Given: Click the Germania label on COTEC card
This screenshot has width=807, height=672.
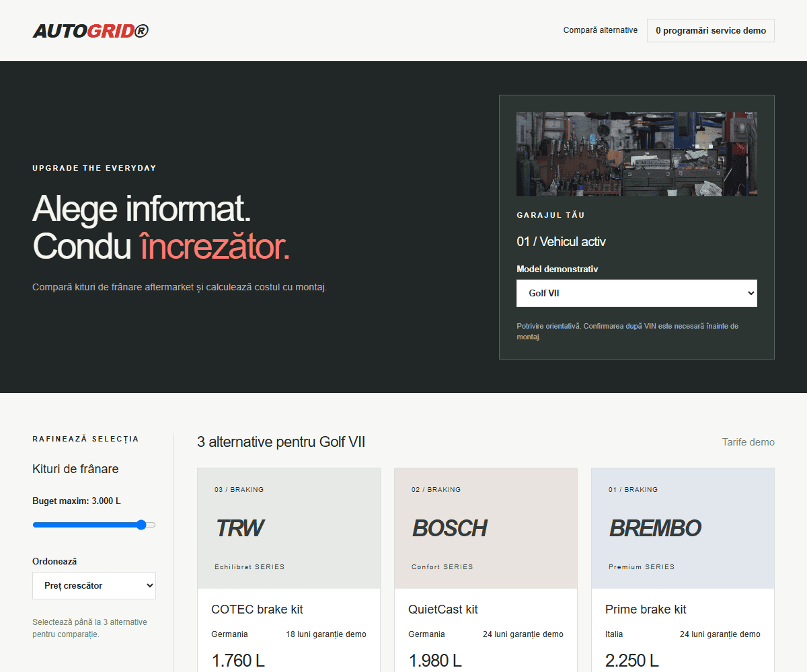Looking at the screenshot, I should point(229,634).
